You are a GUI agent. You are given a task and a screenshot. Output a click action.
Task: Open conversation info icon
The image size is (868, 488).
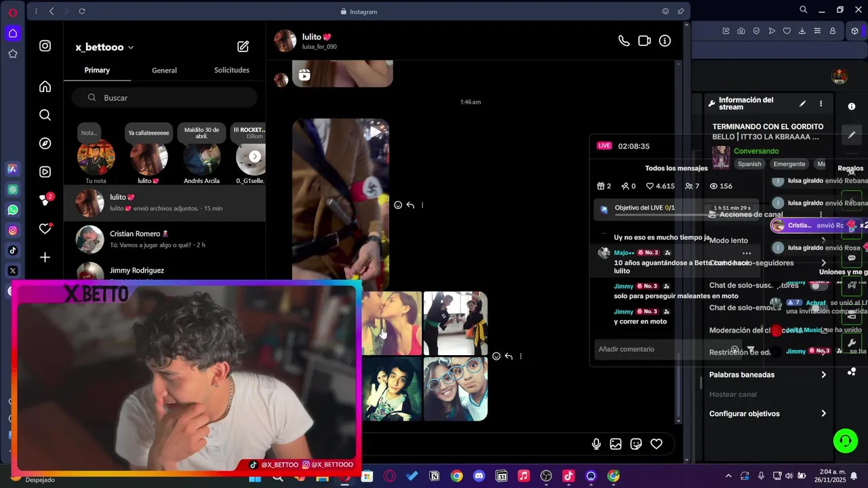click(665, 41)
